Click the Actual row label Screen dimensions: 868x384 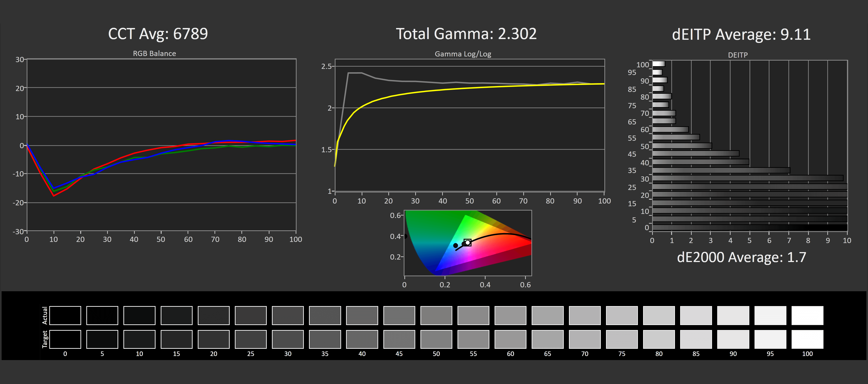coord(45,316)
